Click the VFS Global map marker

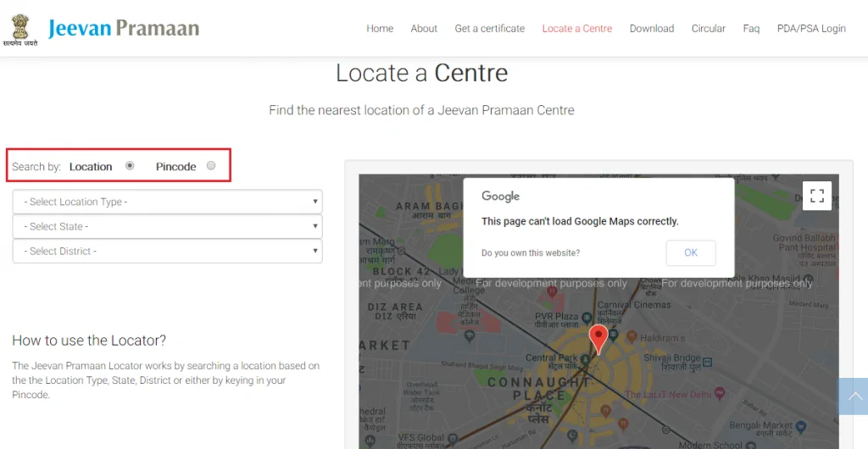[452, 437]
